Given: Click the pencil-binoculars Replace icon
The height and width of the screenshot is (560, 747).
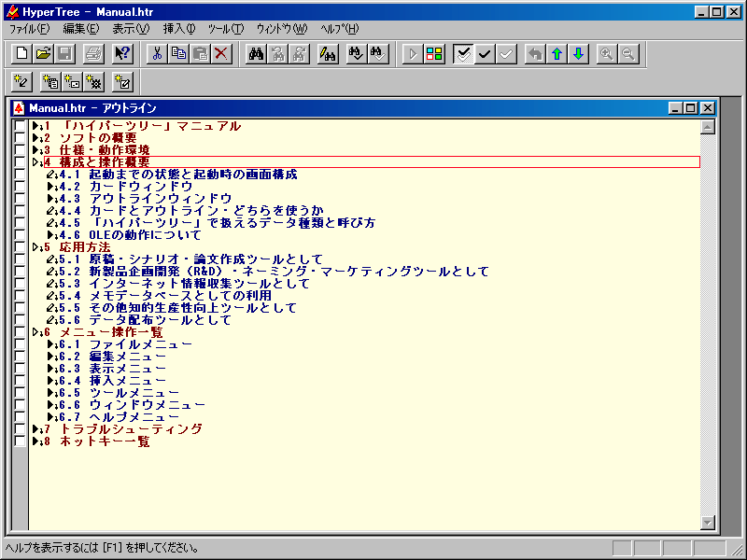Looking at the screenshot, I should [x=328, y=54].
